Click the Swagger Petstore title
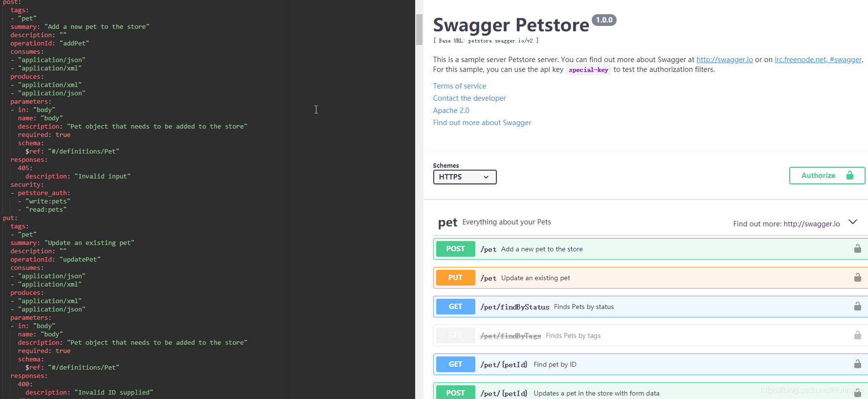The width and height of the screenshot is (868, 399). 511,25
